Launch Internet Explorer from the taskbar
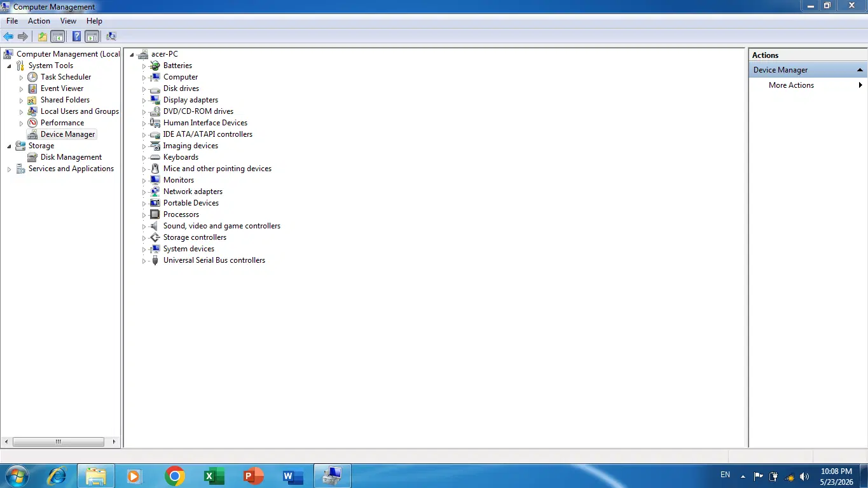868x488 pixels. pos(57,476)
